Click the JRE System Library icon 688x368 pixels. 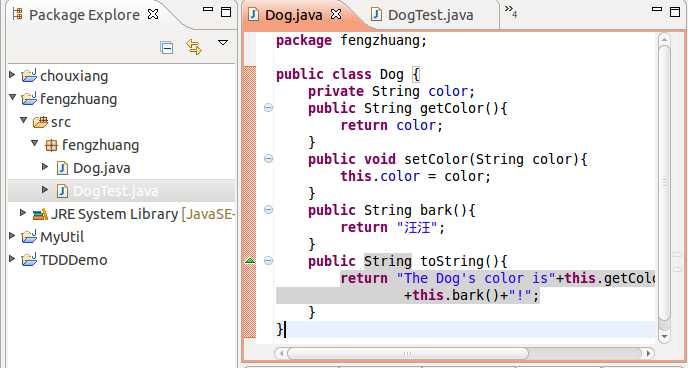(40, 214)
